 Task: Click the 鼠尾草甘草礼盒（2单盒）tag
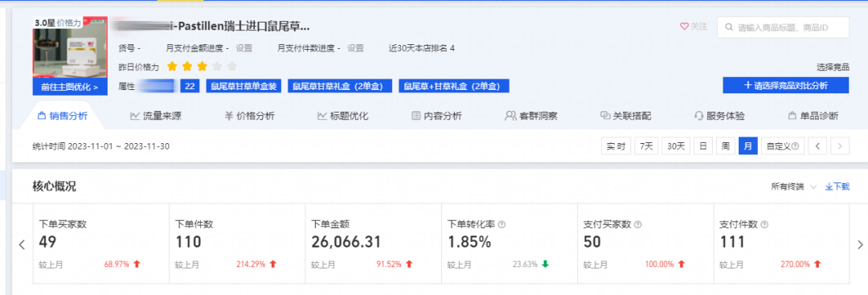tap(339, 86)
